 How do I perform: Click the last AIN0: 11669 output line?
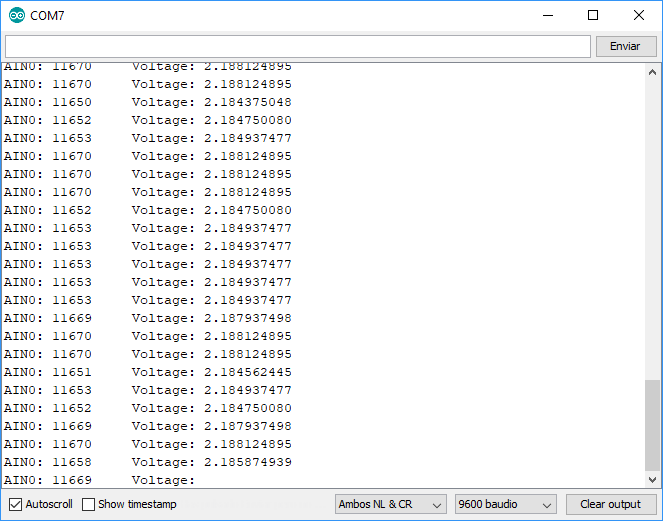pos(48,480)
